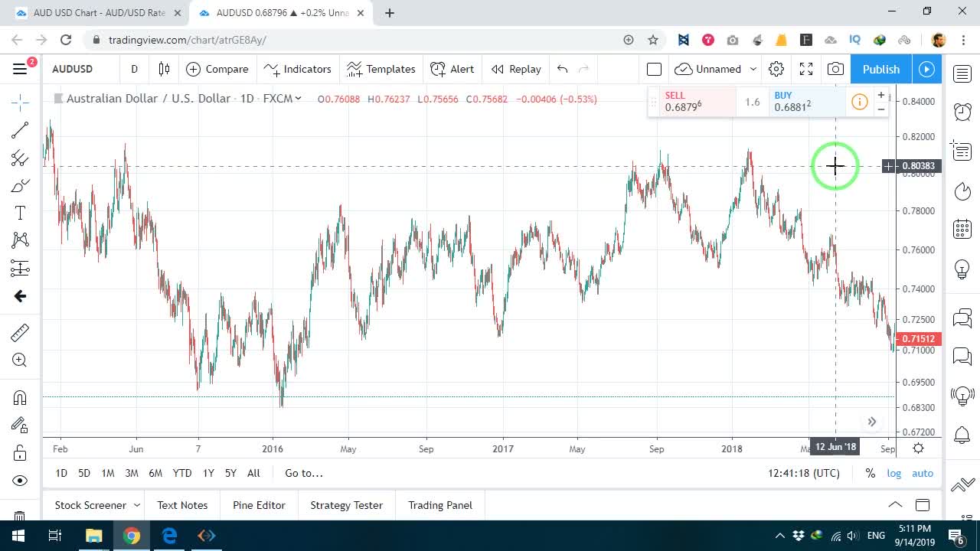Select the pitchfork tool

20,158
